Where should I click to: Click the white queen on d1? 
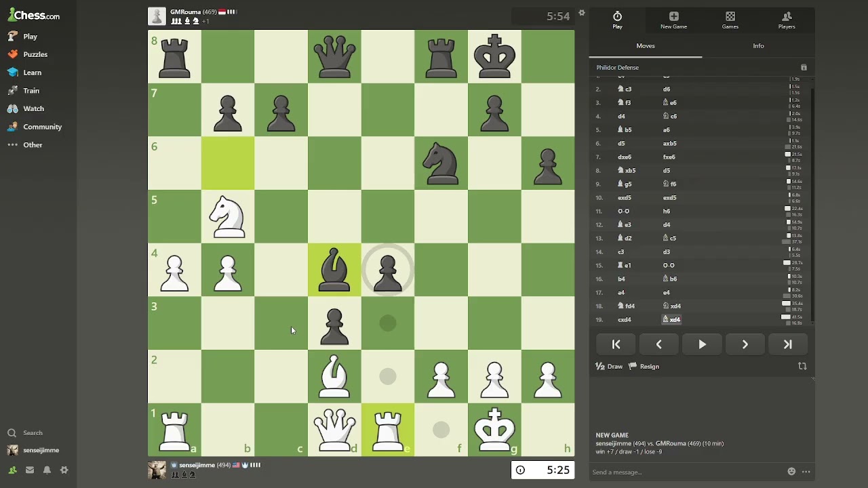(334, 430)
